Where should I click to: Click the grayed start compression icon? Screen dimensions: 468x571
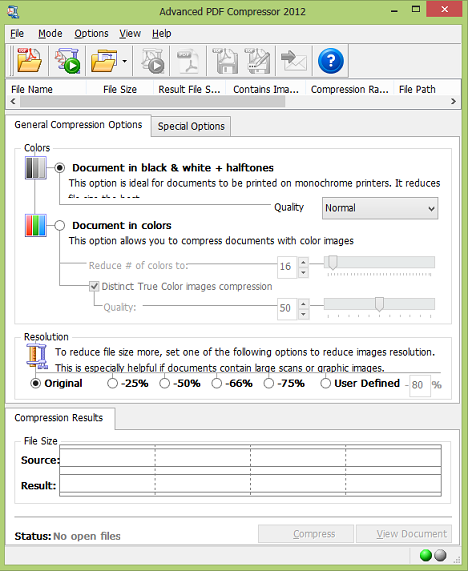point(153,60)
